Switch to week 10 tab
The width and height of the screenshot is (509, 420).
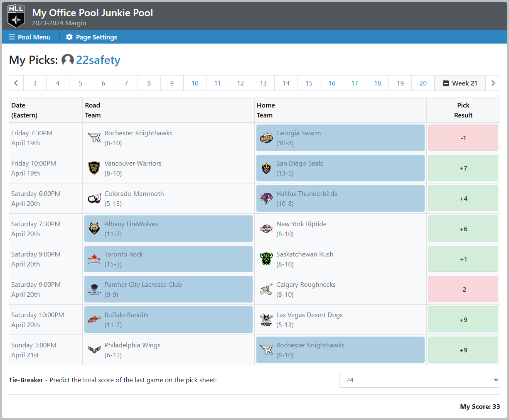(195, 83)
